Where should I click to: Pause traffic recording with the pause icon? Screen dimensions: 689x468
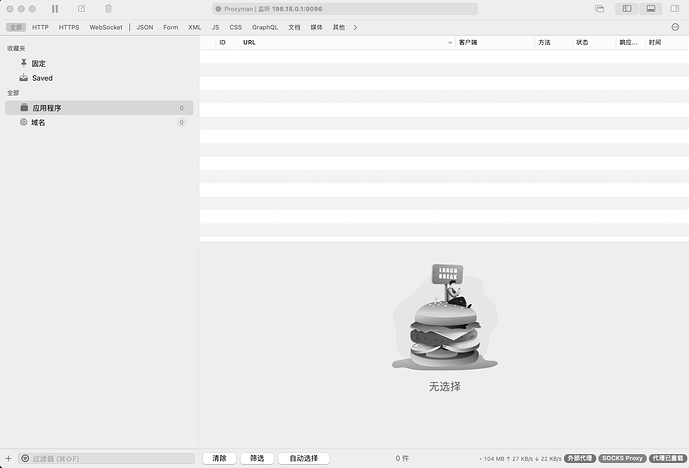pyautogui.click(x=55, y=9)
